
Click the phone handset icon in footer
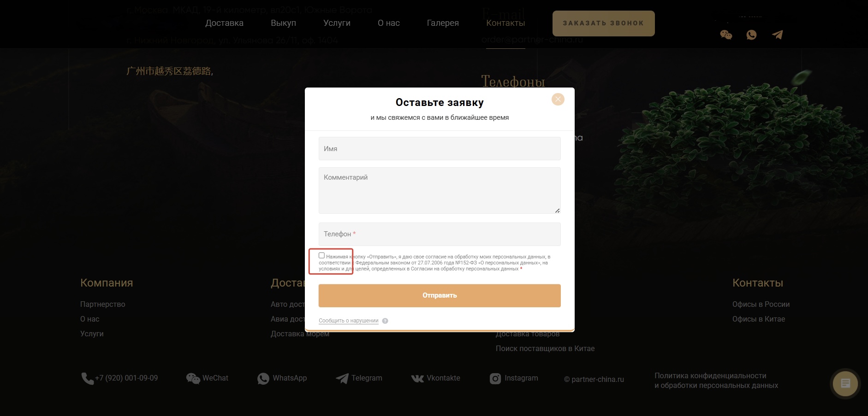tap(87, 378)
